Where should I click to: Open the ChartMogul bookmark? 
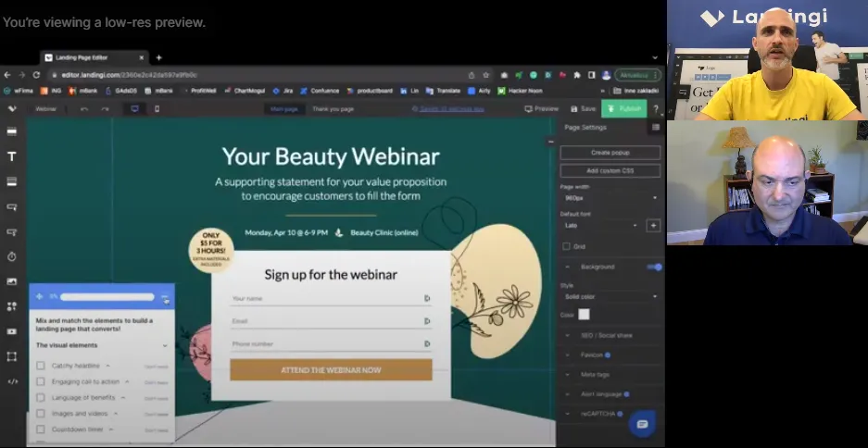click(245, 91)
